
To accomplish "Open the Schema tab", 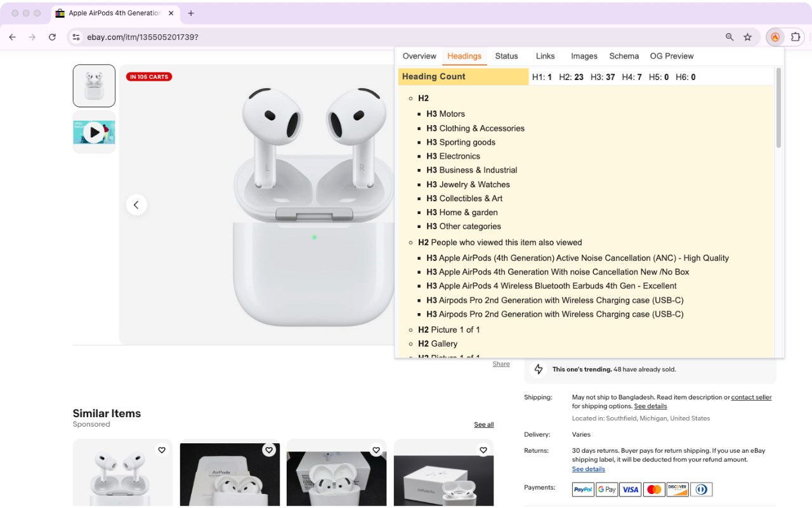I will pos(624,56).
